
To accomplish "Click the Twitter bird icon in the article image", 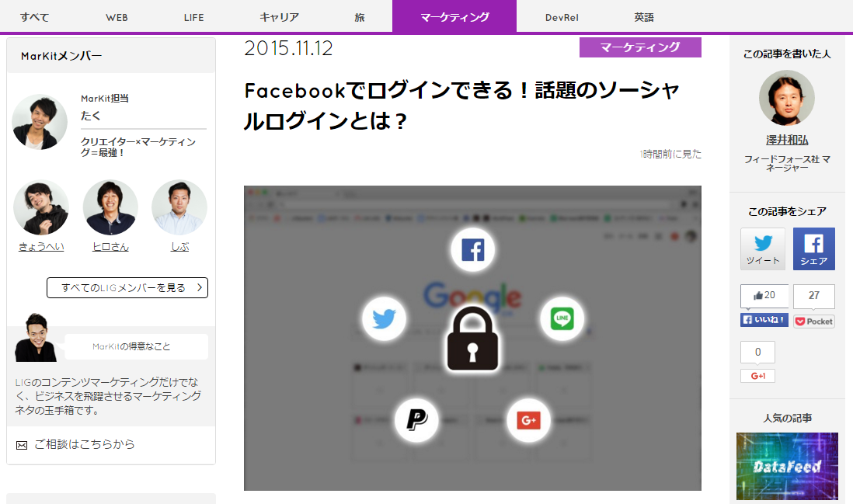I will (384, 318).
